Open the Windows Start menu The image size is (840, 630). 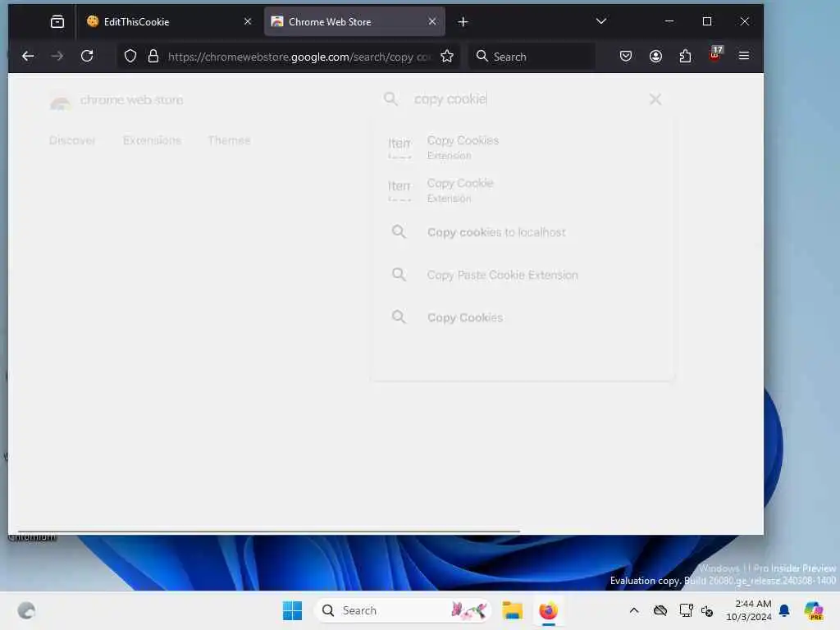click(293, 610)
